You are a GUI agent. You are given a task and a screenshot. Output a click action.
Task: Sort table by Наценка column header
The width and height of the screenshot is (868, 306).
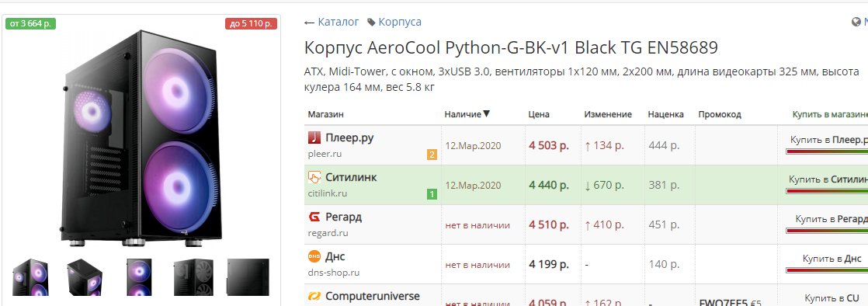click(666, 114)
